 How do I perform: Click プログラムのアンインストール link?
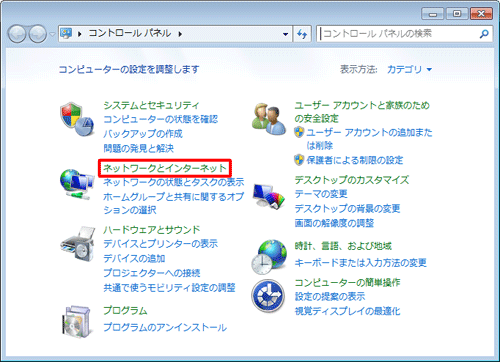[165, 327]
